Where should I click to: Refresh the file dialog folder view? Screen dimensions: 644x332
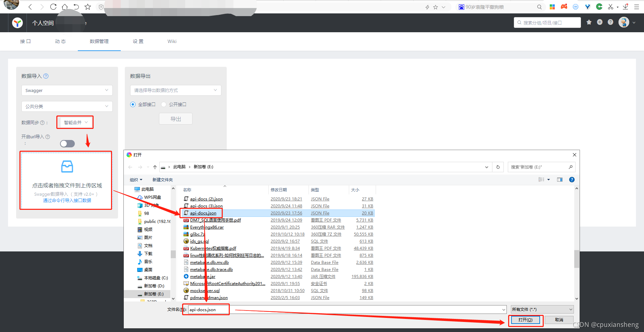pos(498,167)
